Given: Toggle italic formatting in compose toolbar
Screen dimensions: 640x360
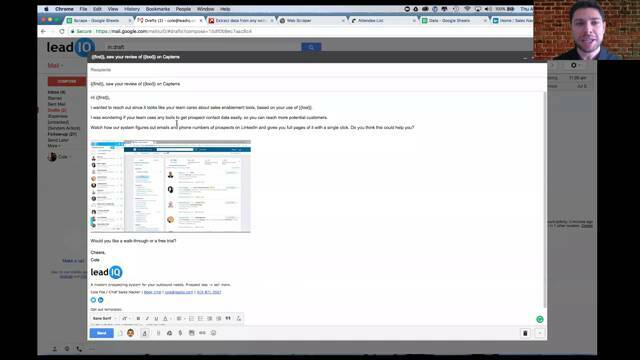Looking at the screenshot, I should click(147, 318).
